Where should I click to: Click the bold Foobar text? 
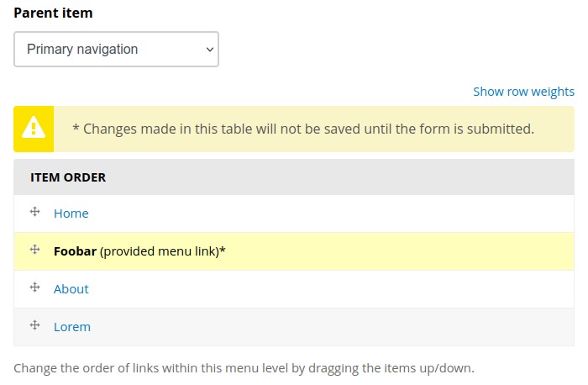75,251
